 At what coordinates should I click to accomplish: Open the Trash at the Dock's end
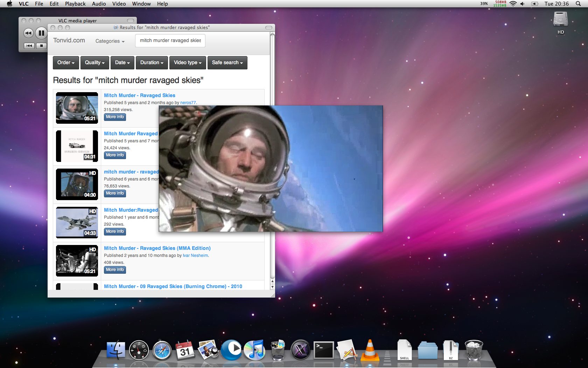pyautogui.click(x=474, y=350)
